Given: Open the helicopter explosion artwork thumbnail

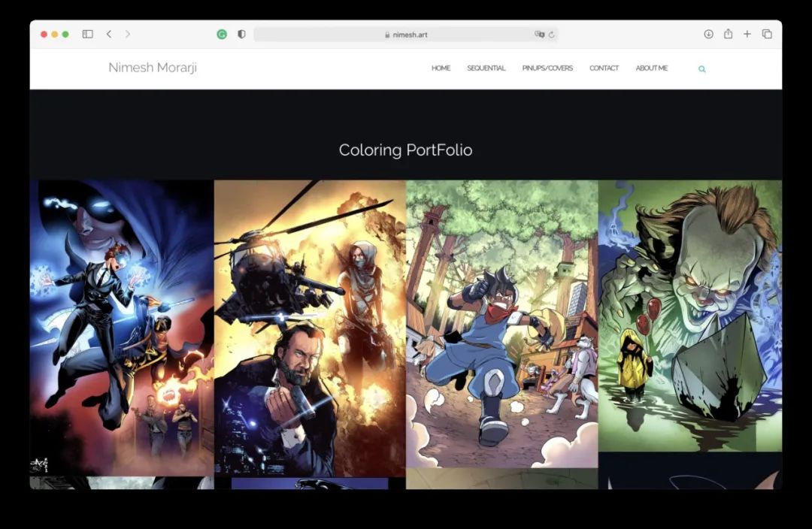Looking at the screenshot, I should coord(310,328).
